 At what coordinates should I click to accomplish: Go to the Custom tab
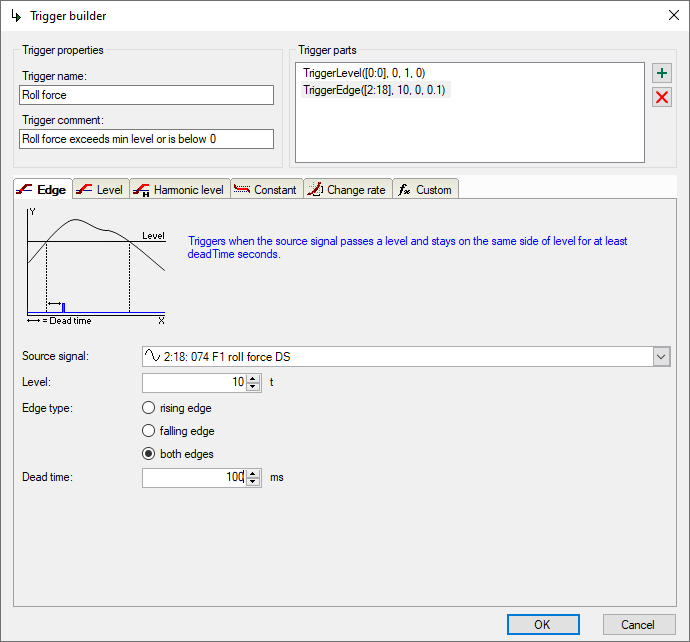click(x=425, y=189)
